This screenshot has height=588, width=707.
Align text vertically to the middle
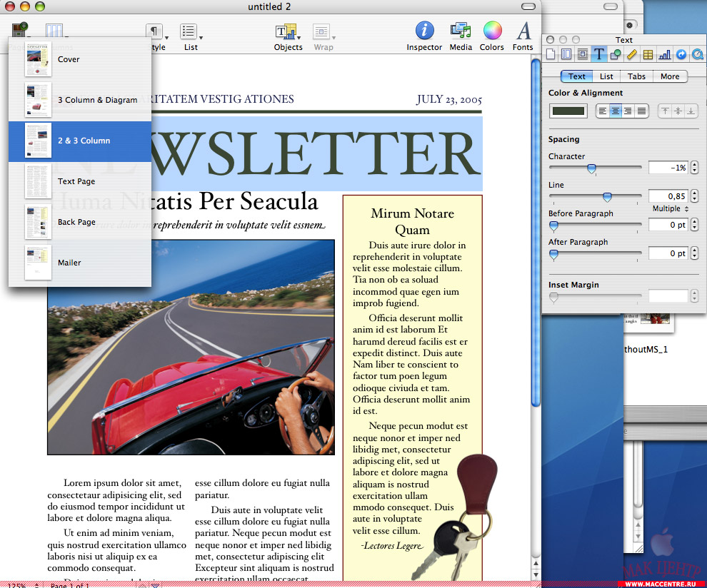click(678, 111)
